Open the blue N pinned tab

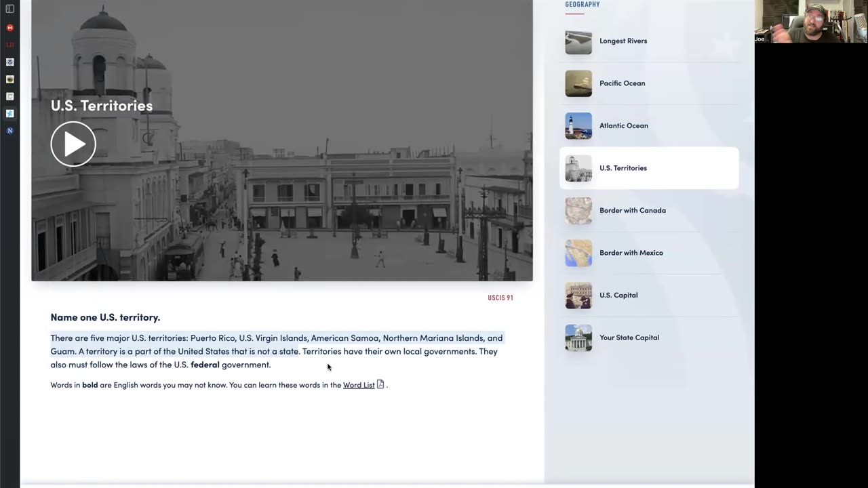[x=9, y=130]
